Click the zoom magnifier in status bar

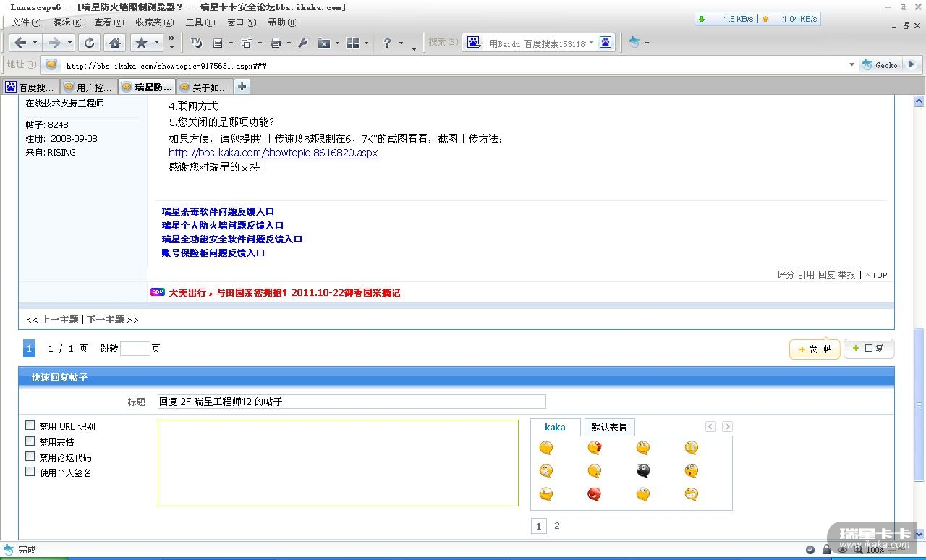tap(858, 550)
